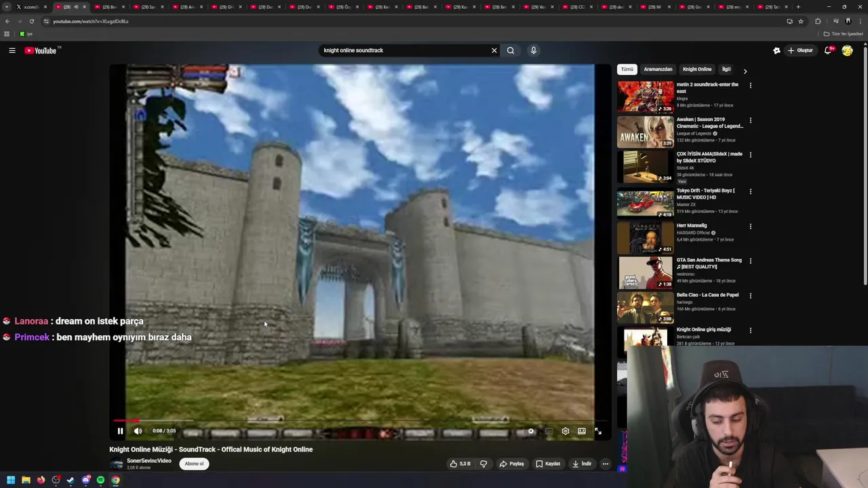Open the Chrome extensions puzzle icon
The image size is (868, 488).
point(817,21)
